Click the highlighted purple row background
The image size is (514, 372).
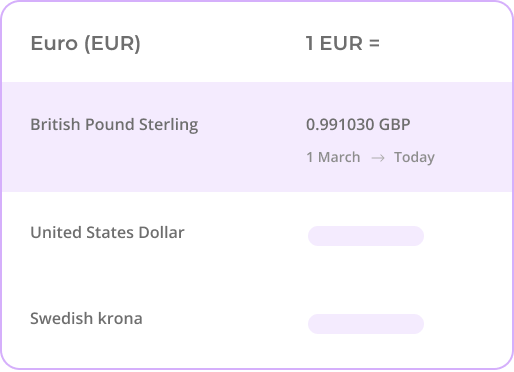pos(257,137)
